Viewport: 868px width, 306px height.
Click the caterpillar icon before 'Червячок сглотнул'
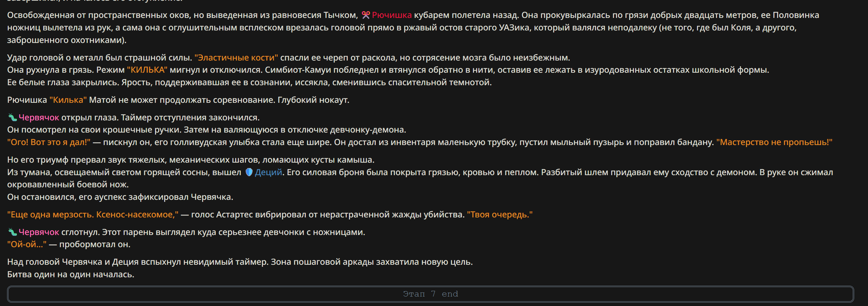coord(12,232)
